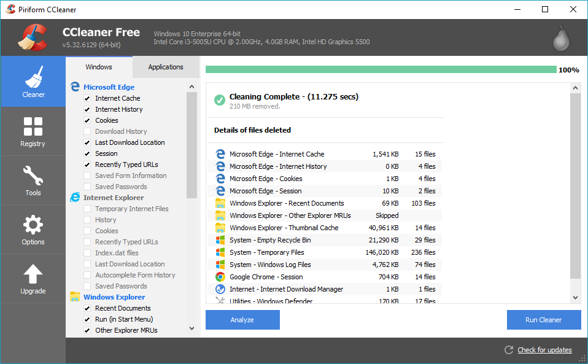Image resolution: width=588 pixels, height=364 pixels.
Task: Click Edge icon beside Cookies result
Action: [220, 179]
